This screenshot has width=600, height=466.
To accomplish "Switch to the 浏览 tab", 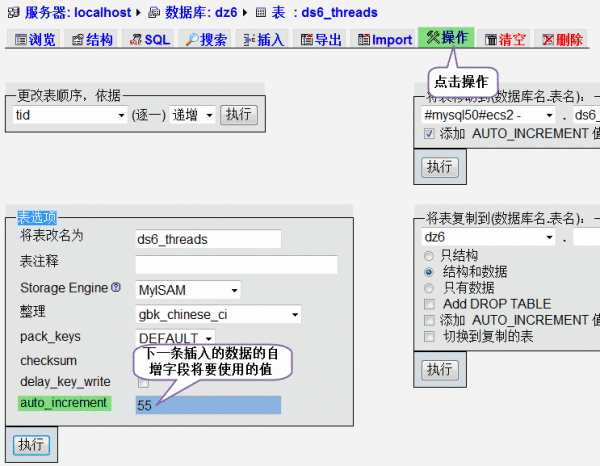I will click(x=34, y=39).
